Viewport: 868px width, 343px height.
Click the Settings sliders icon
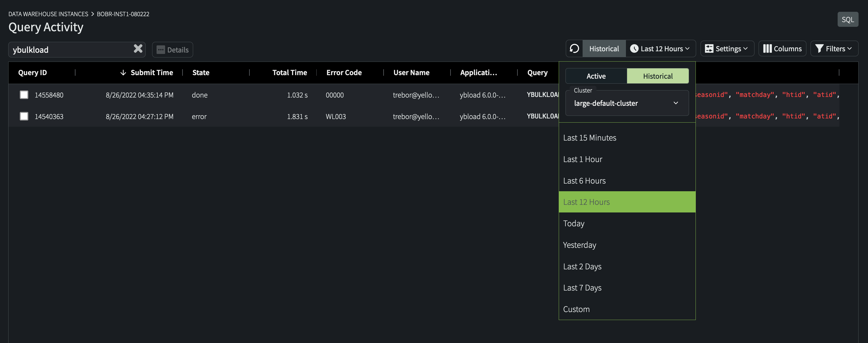[x=709, y=49]
